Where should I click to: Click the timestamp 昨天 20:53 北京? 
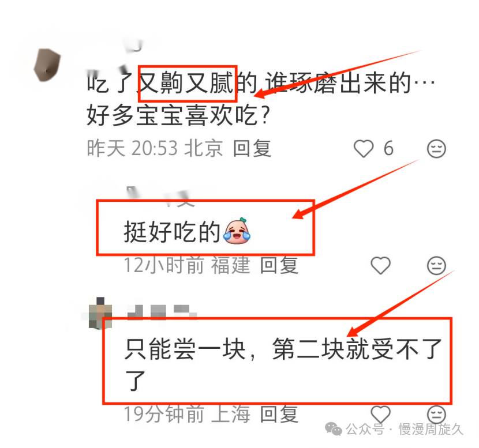pos(155,149)
